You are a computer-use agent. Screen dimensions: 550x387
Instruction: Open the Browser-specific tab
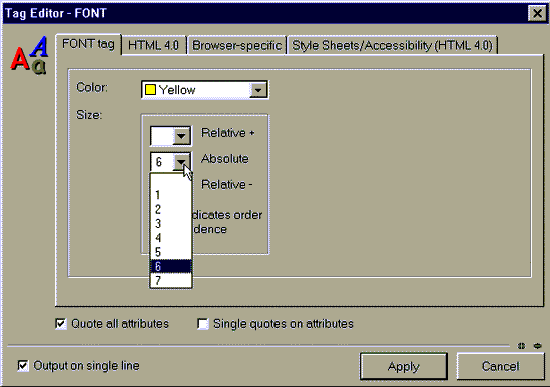(237, 45)
